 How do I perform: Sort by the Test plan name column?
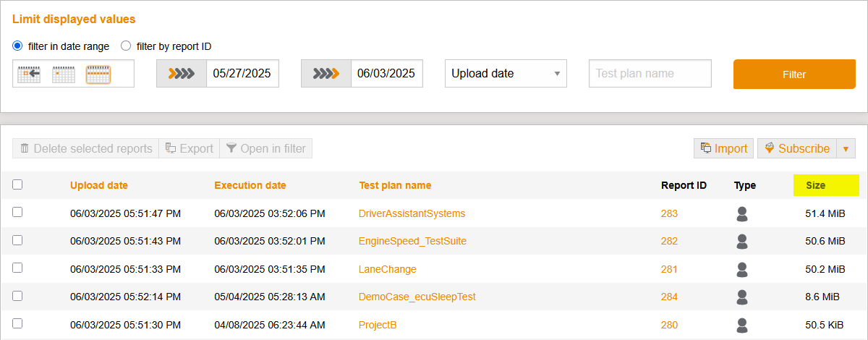(x=395, y=185)
